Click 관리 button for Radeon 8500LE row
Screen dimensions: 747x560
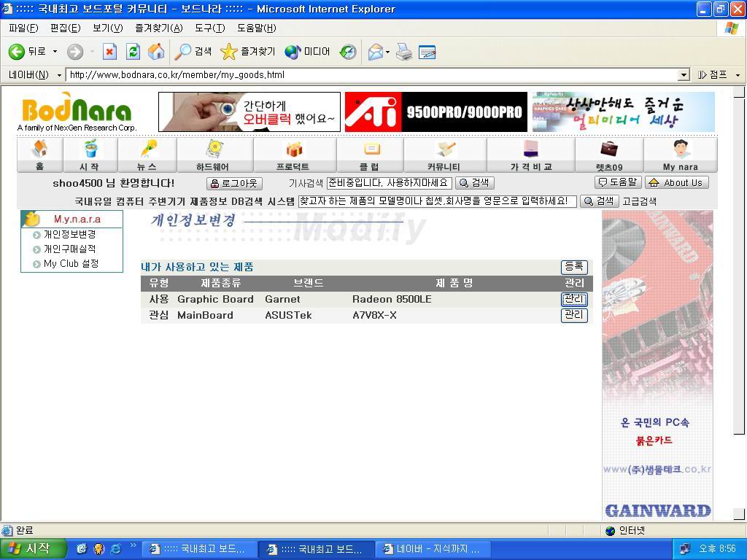(574, 299)
